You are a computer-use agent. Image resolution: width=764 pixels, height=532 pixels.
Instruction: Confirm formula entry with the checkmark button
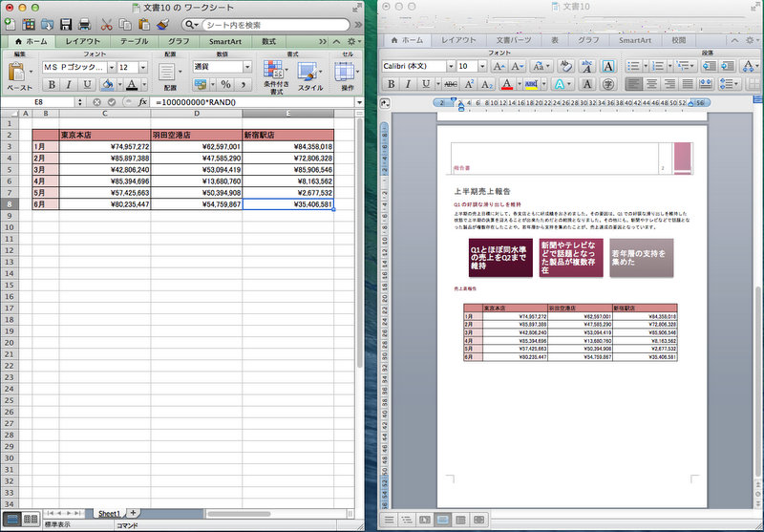112,102
